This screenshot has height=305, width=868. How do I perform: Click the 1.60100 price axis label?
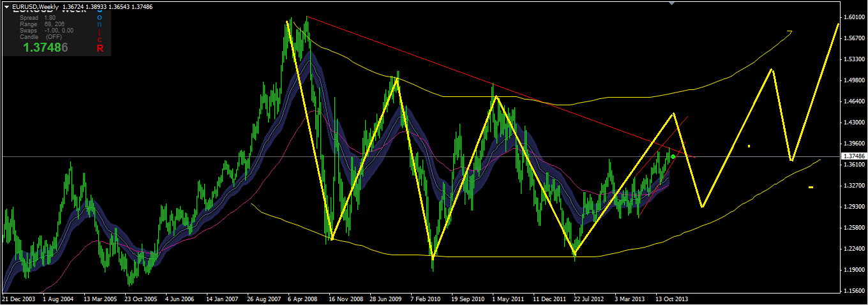pos(853,17)
